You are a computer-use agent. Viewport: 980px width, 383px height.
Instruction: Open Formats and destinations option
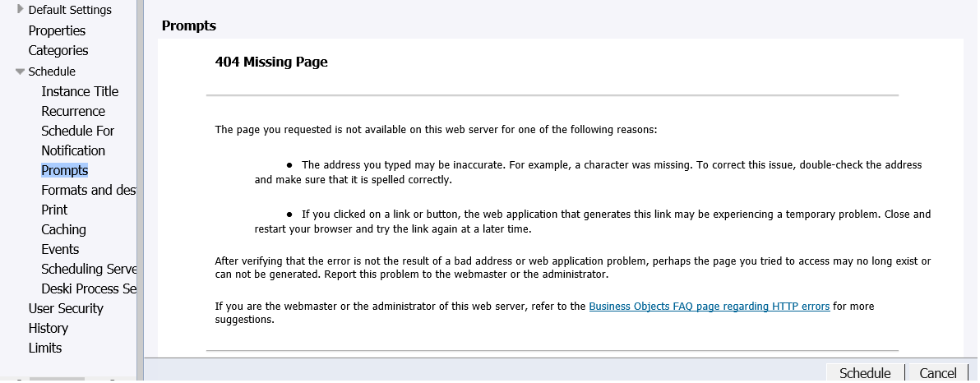88,190
